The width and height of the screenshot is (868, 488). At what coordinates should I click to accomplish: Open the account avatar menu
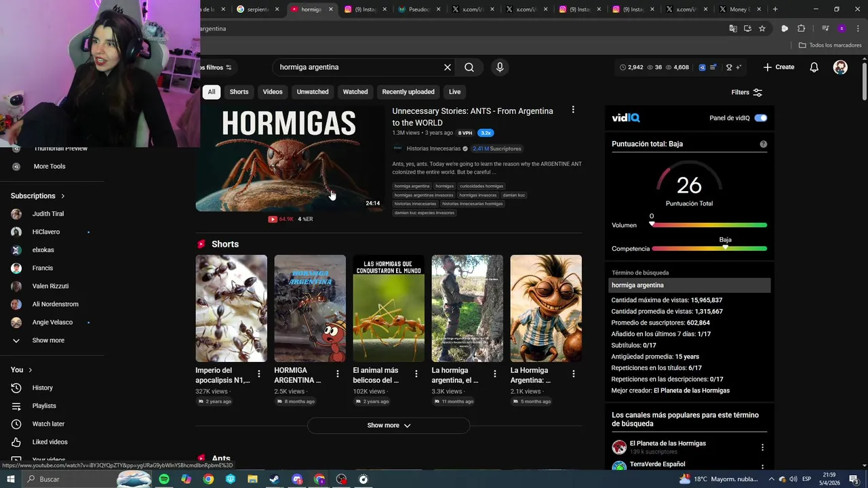point(840,67)
